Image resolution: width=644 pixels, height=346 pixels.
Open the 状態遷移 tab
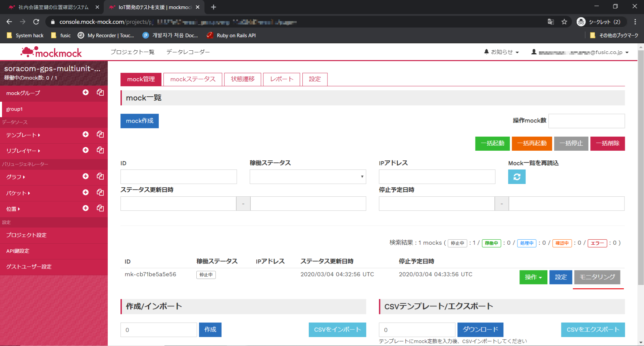click(243, 79)
